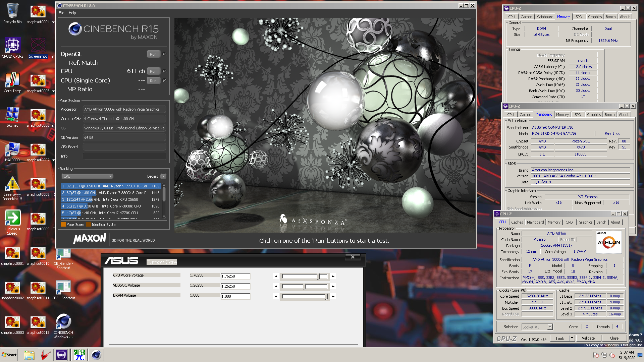Click the Close button in CPU-Z
This screenshot has width=644, height=362.
614,338
